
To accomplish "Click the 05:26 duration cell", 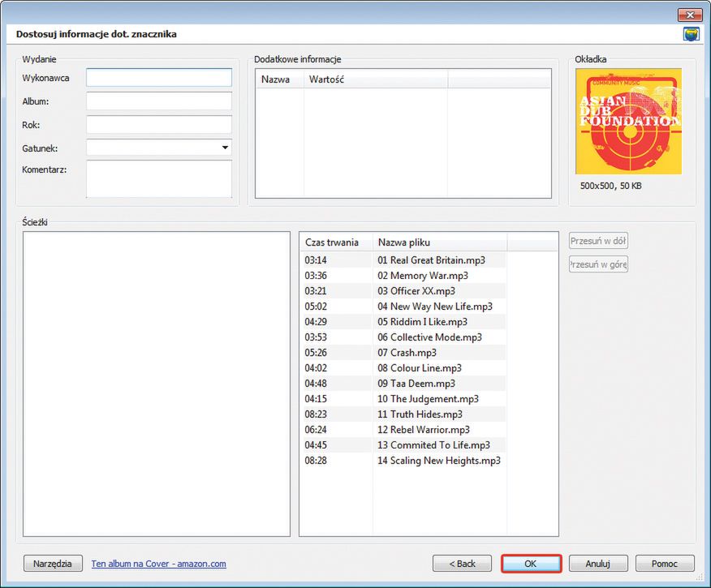I will click(316, 353).
